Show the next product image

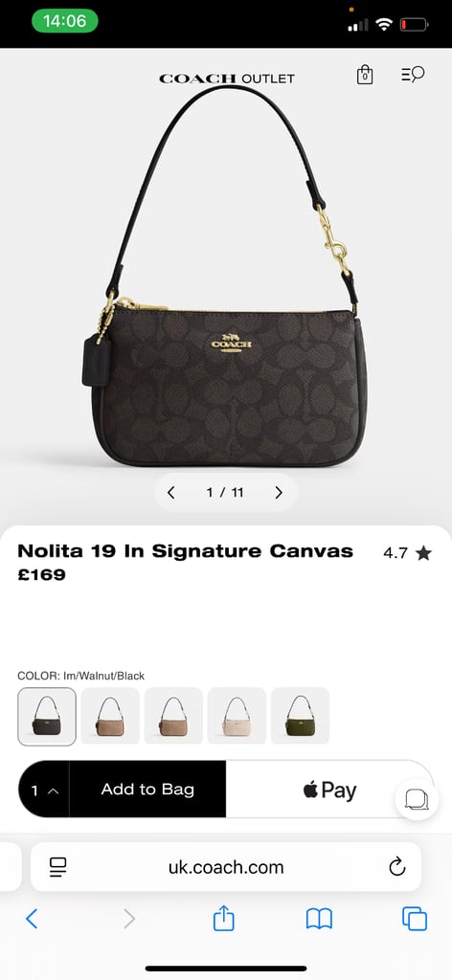coord(279,493)
